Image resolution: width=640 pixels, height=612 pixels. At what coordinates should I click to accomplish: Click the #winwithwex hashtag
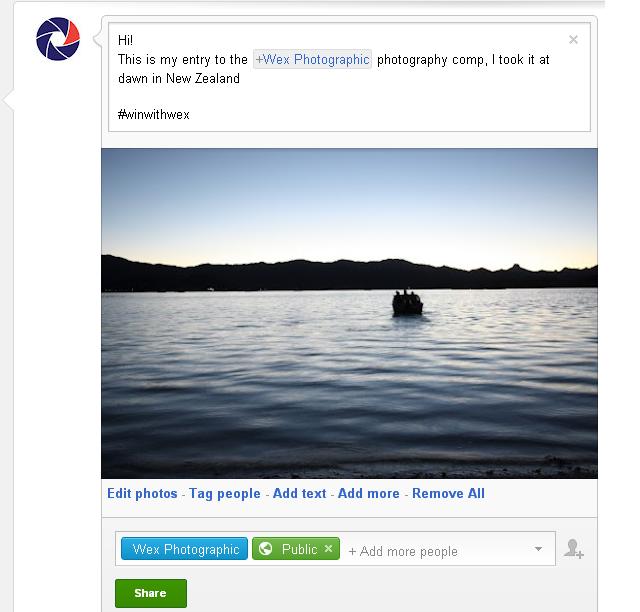(x=153, y=114)
